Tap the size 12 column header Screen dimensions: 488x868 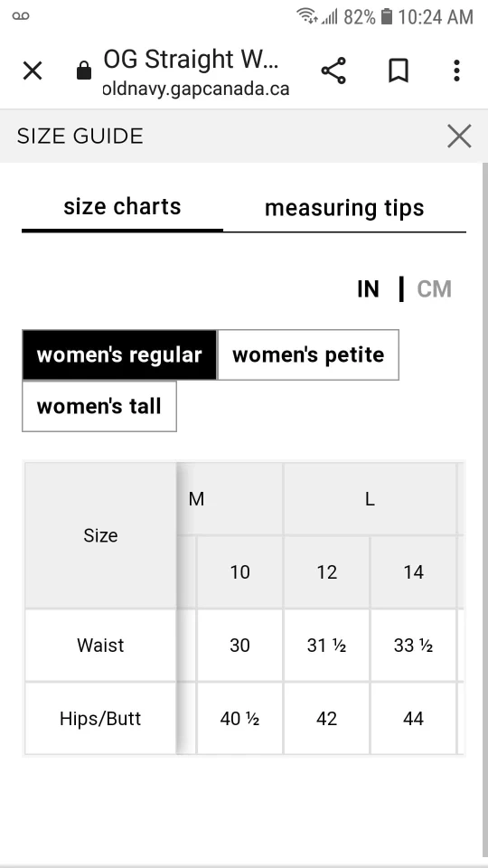326,571
